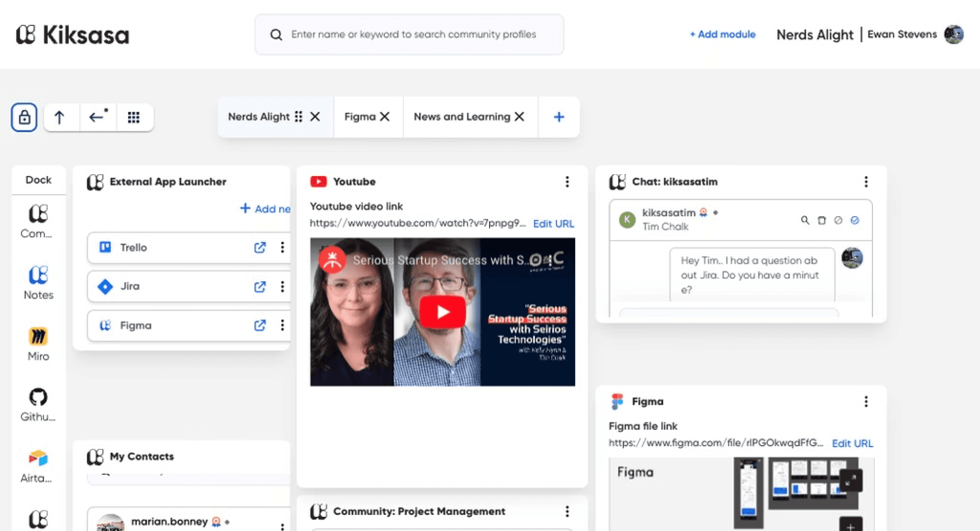Toggle the blue check icon in chat header
The height and width of the screenshot is (531, 980).
coord(854,220)
